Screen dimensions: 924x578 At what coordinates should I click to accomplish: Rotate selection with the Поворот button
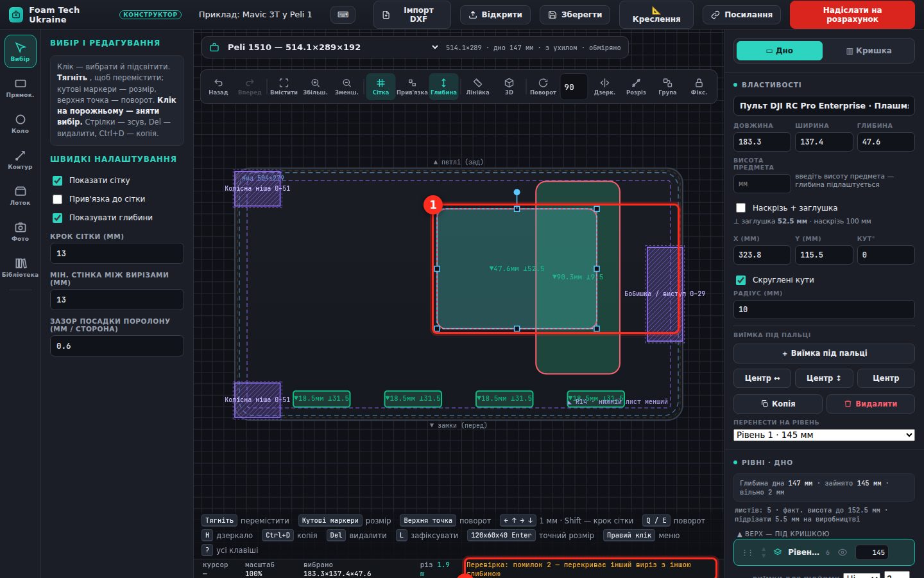(x=543, y=87)
